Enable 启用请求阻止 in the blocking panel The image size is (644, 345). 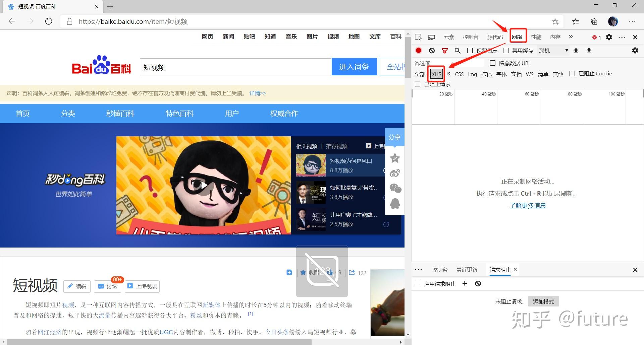tap(418, 283)
